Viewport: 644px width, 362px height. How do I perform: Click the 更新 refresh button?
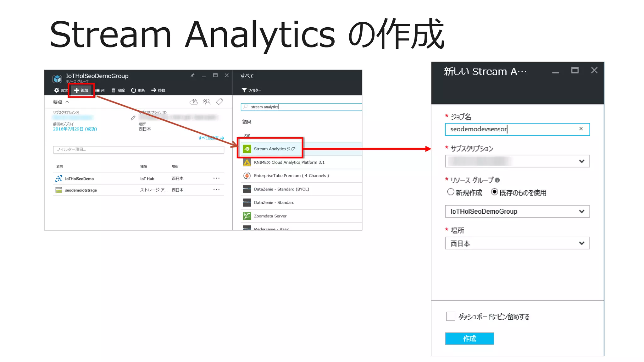[138, 90]
